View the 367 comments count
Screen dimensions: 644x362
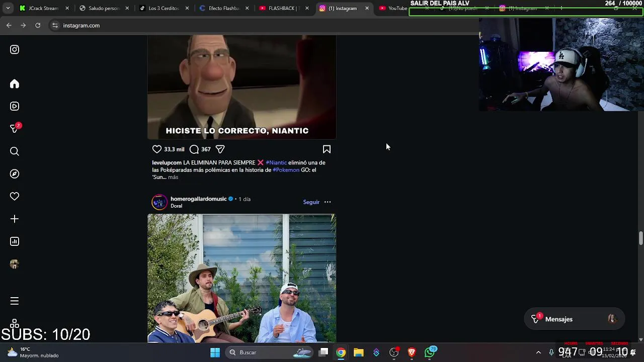[x=206, y=149]
